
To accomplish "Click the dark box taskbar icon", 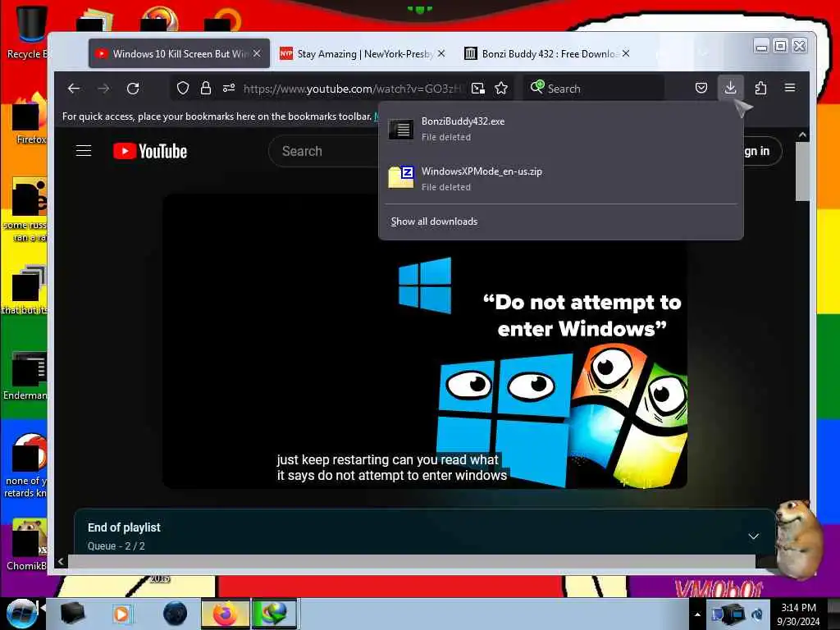I will [72, 614].
